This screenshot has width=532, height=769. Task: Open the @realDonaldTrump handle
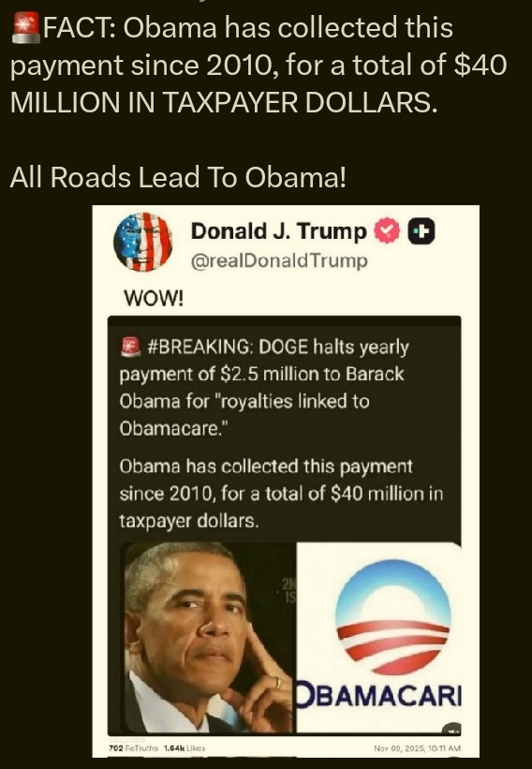pyautogui.click(x=279, y=261)
